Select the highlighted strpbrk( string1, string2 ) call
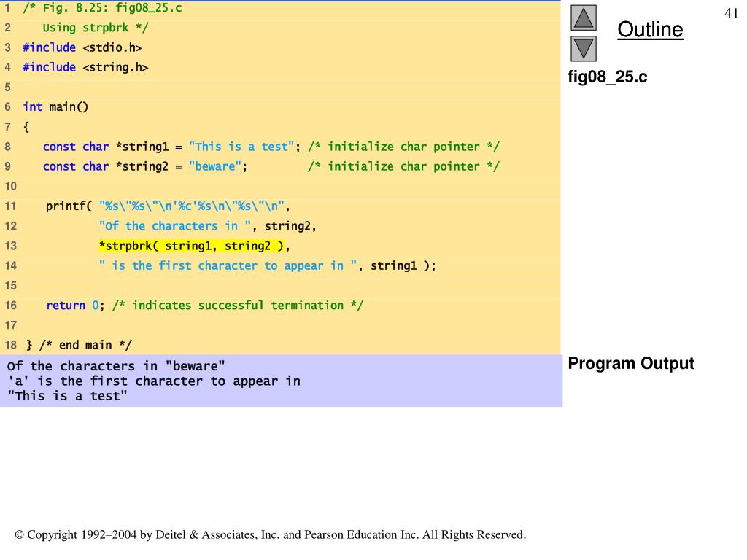The height and width of the screenshot is (560, 747). [192, 246]
